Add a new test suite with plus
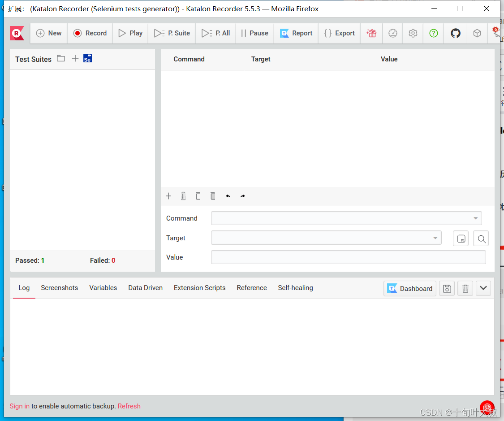This screenshot has width=504, height=421. point(75,59)
